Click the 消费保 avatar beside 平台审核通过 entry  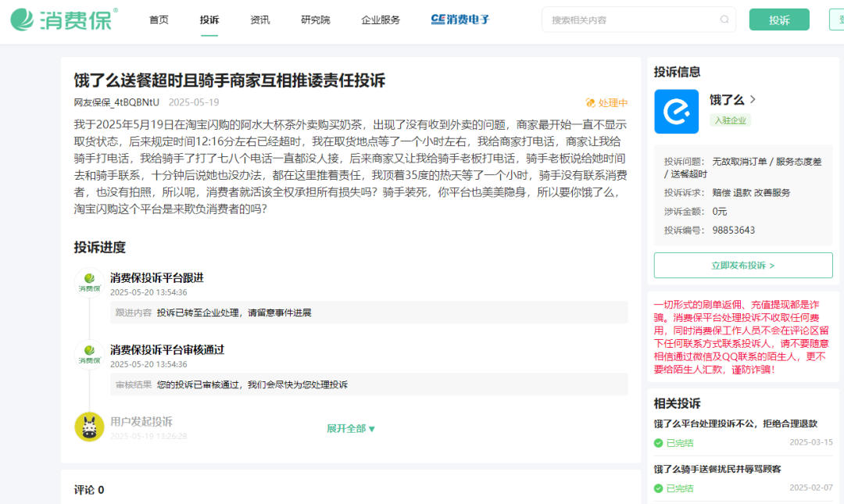[x=89, y=354]
